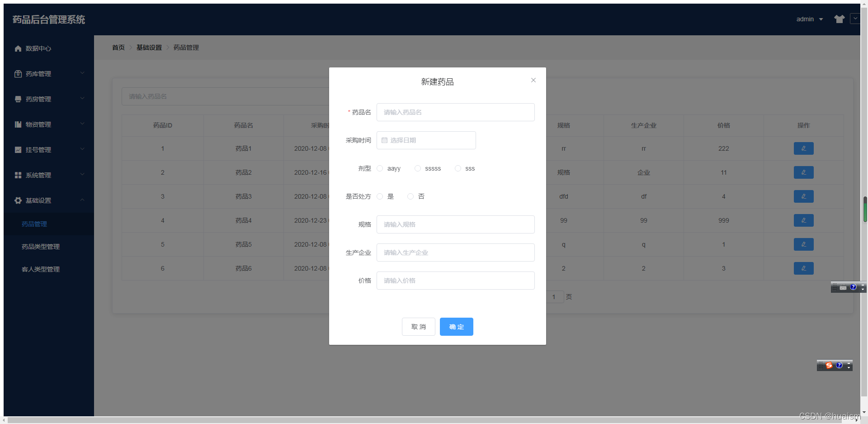Open the 药品管理 submenu item
This screenshot has height=424, width=868.
49,224
